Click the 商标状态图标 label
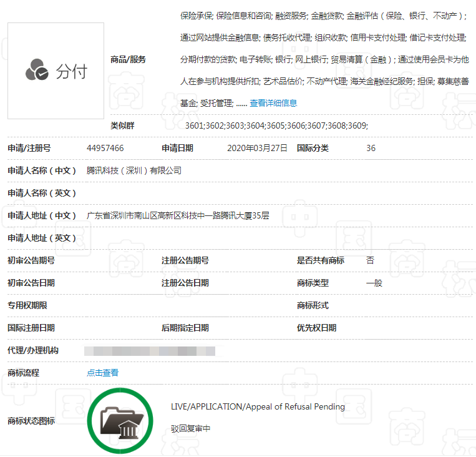Image resolution: width=476 pixels, height=457 pixels. (x=31, y=421)
